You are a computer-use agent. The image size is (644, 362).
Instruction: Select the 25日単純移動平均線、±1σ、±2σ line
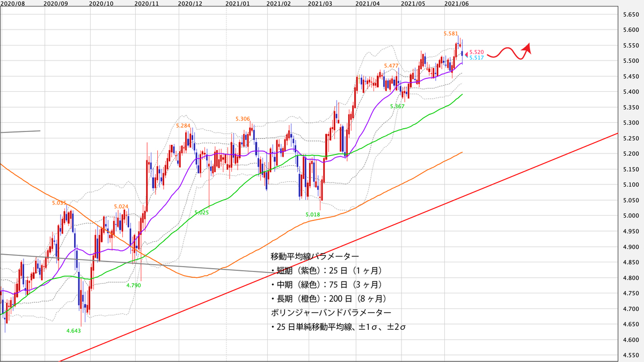[338, 326]
